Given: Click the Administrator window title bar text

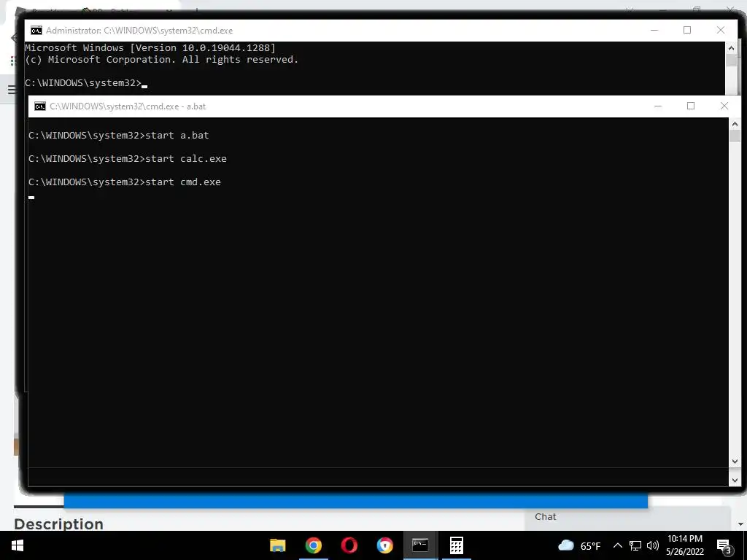Looking at the screenshot, I should tap(139, 31).
